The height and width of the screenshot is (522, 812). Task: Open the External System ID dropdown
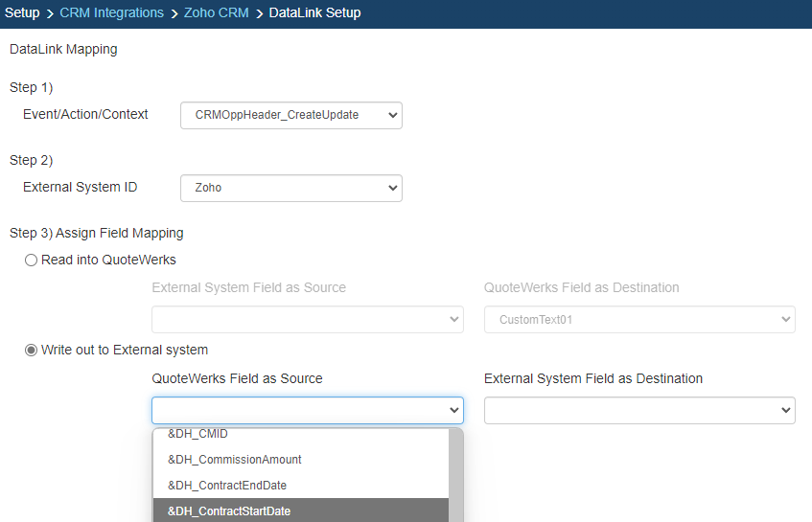[x=290, y=188]
